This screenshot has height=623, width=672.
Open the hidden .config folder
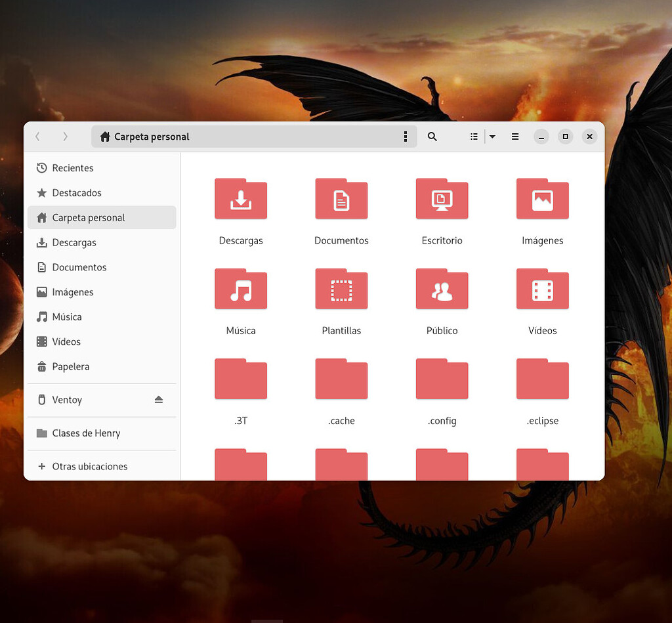coord(442,379)
